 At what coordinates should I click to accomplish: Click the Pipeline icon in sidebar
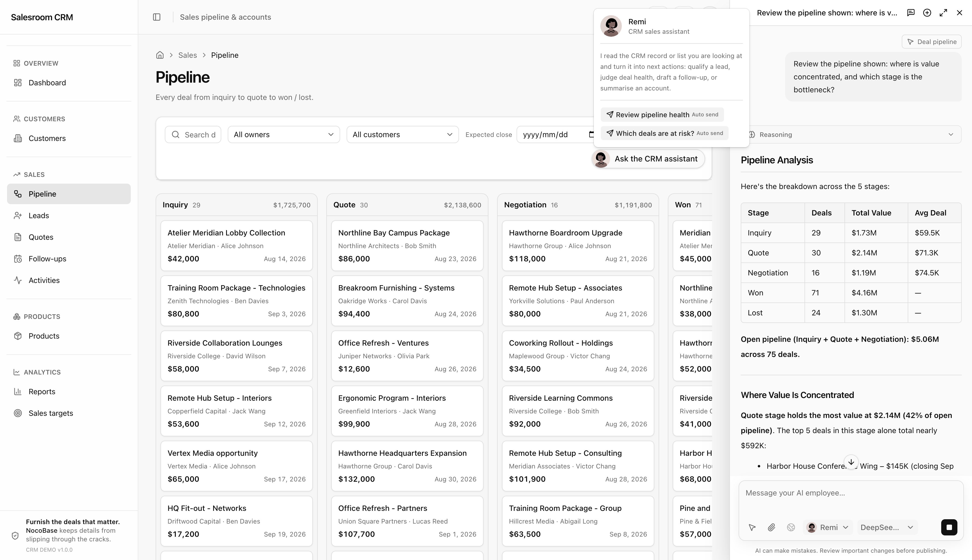coord(18,194)
